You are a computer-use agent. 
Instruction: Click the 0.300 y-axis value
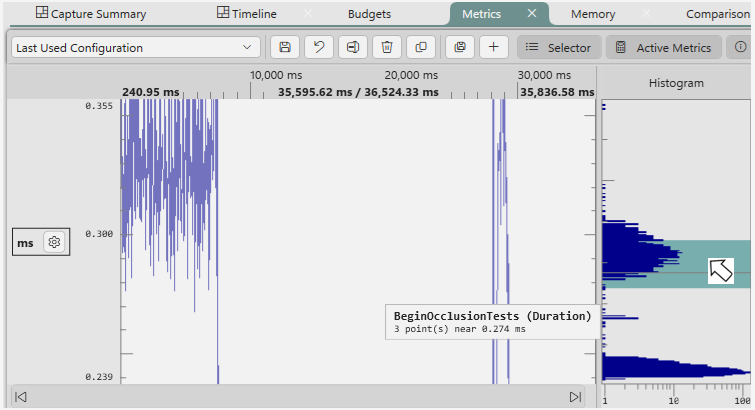[x=99, y=234]
